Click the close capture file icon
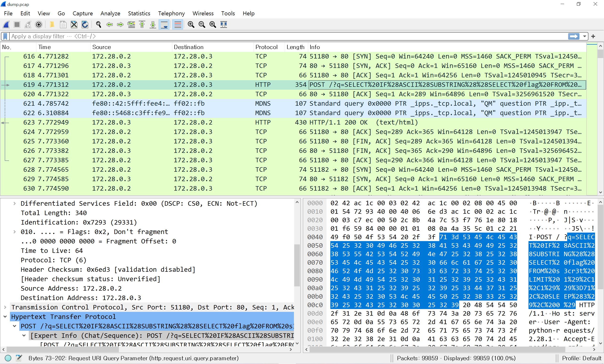604x364 pixels. pos(74,25)
